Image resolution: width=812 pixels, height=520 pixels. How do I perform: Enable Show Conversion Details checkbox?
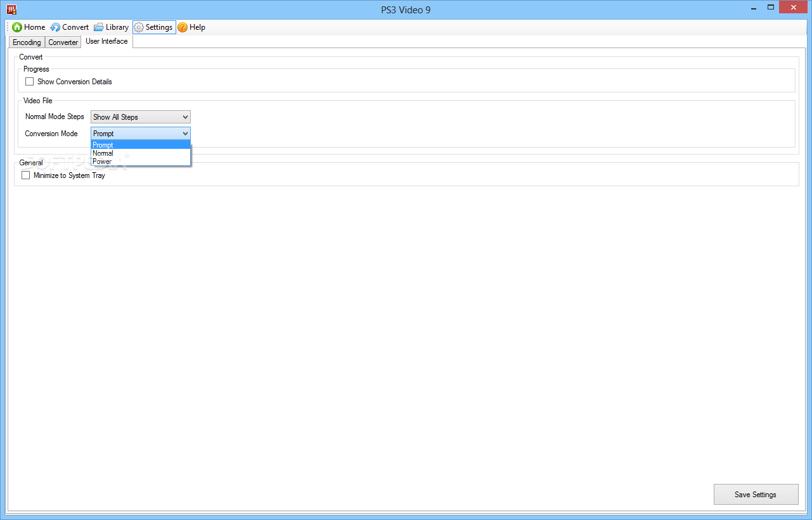(x=29, y=82)
